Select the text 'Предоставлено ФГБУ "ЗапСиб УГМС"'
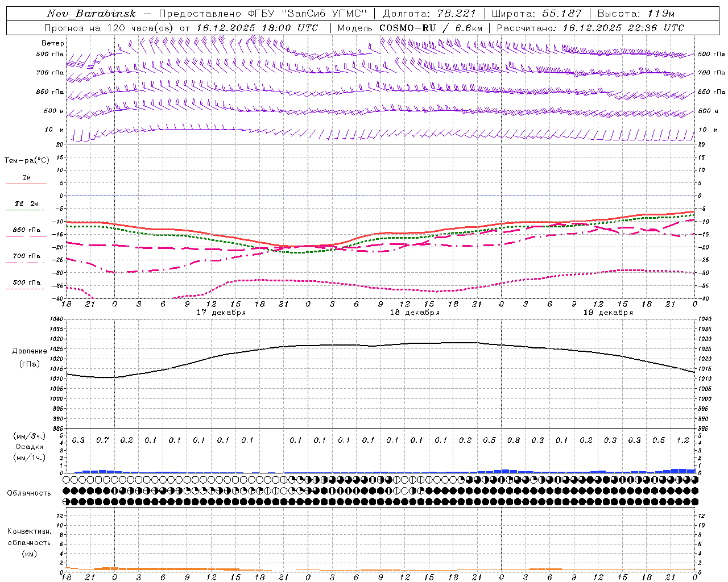 [263, 14]
